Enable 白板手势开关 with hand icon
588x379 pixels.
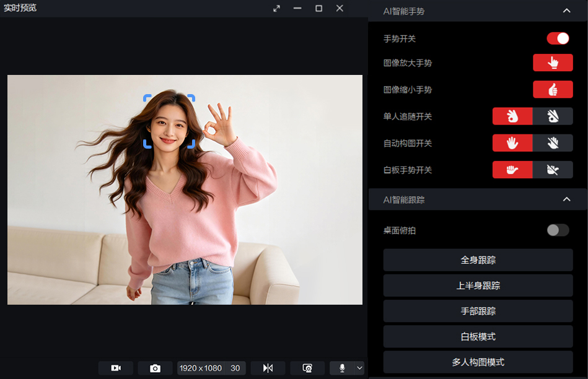point(512,170)
